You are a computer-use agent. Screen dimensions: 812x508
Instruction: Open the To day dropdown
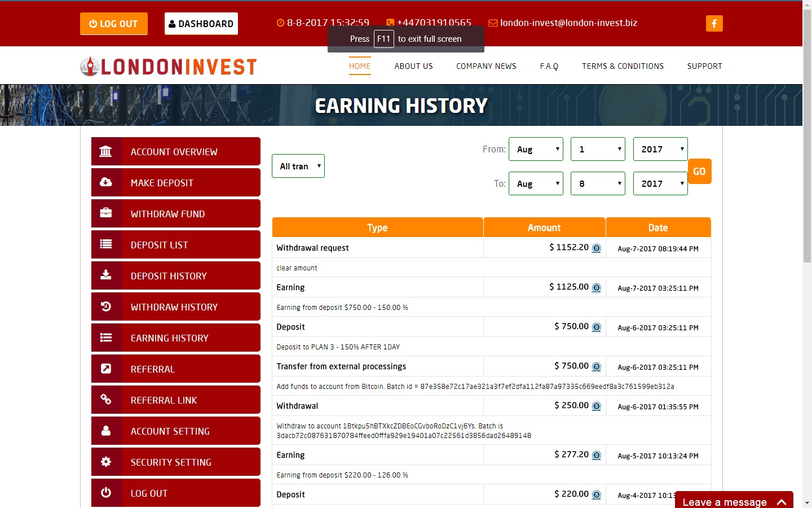tap(598, 183)
